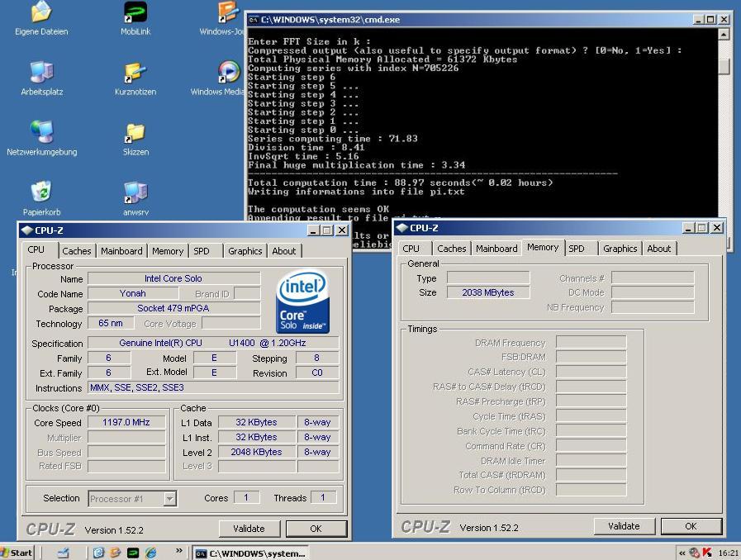
Task: Select About tab in right CPU-Z window
Action: click(658, 249)
